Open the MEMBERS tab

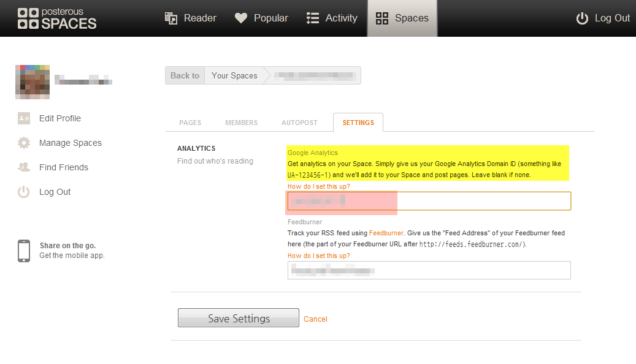(241, 123)
